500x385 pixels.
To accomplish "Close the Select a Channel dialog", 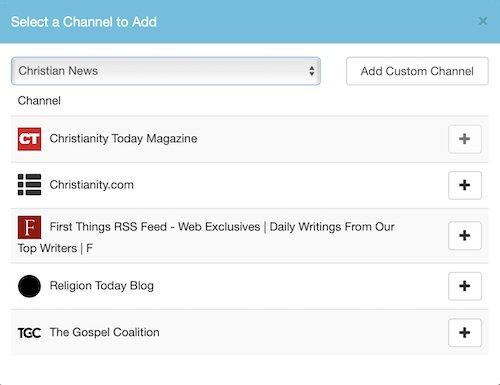I will pos(483,21).
